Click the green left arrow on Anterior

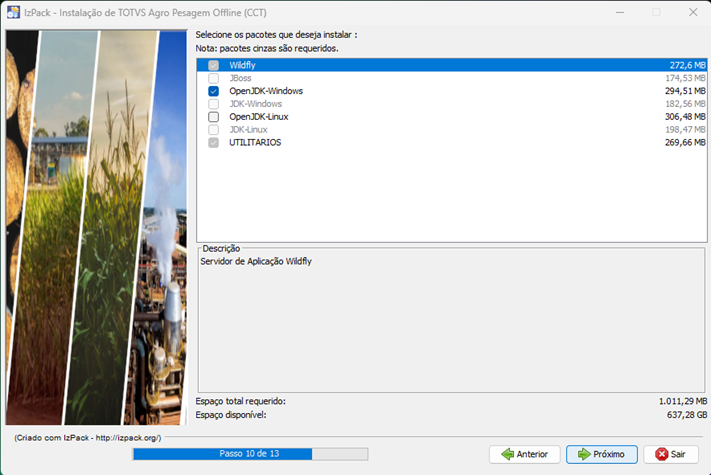coord(507,454)
